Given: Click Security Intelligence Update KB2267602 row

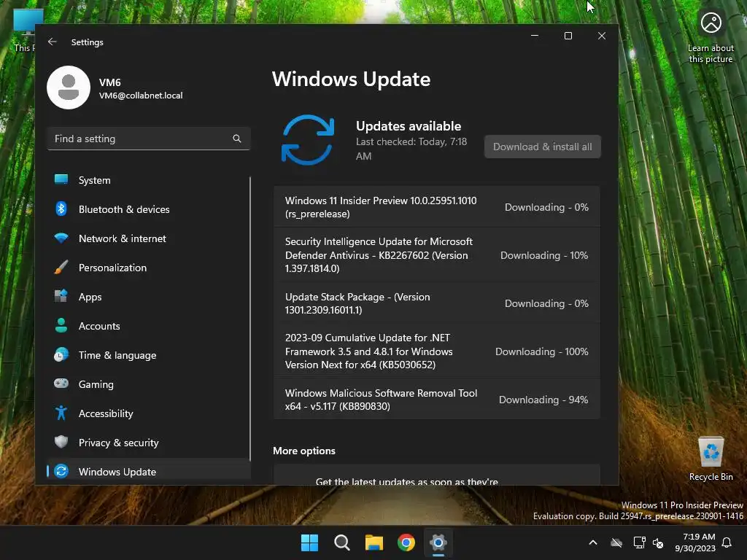Looking at the screenshot, I should (437, 254).
